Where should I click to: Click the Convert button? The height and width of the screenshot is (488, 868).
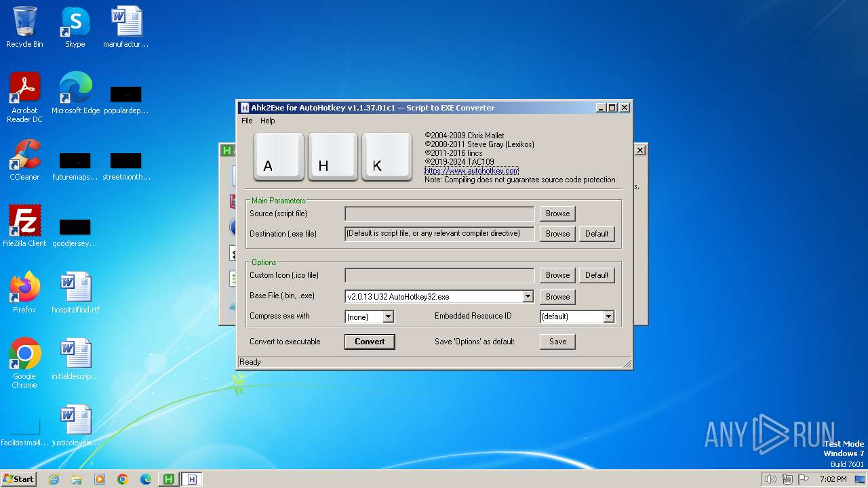tap(370, 342)
